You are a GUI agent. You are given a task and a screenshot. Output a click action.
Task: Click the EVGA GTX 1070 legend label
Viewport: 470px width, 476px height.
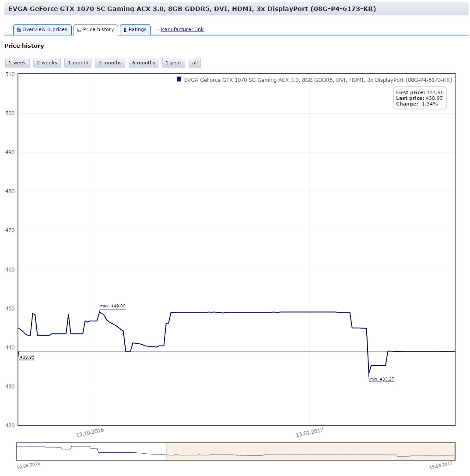click(x=318, y=80)
